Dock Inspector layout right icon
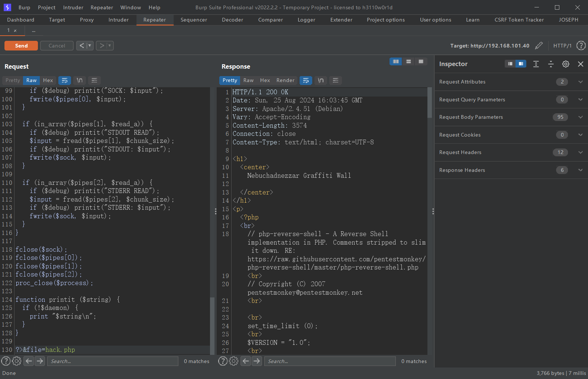The height and width of the screenshot is (379, 588). pos(521,64)
